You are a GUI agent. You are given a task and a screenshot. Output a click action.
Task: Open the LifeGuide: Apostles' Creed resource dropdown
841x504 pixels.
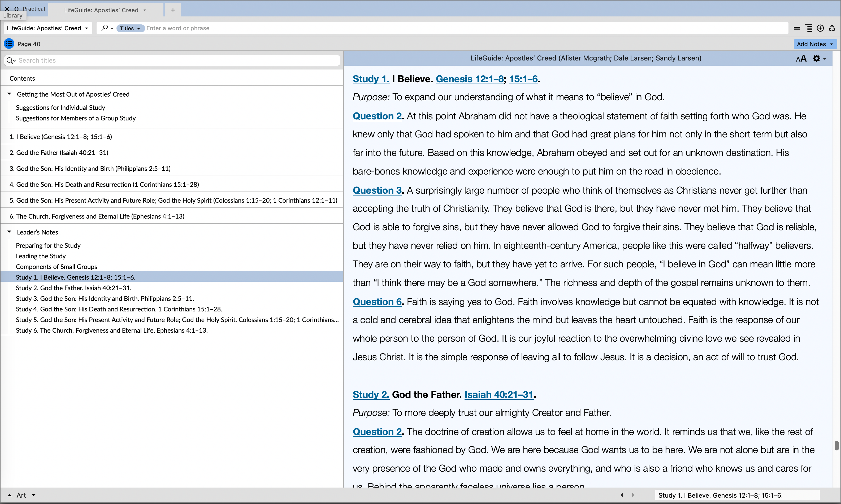48,28
